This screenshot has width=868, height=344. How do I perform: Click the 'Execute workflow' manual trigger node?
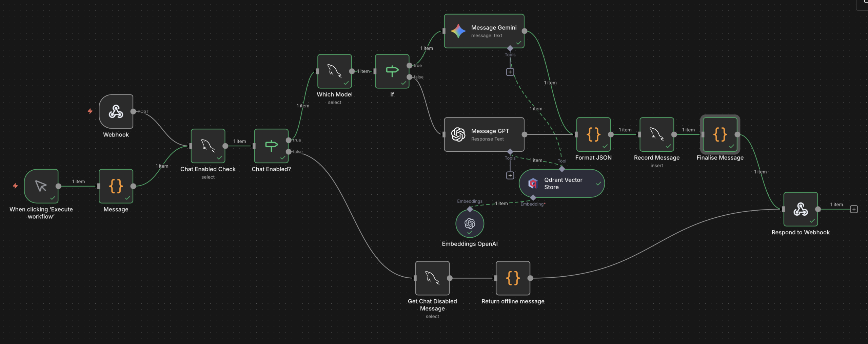pyautogui.click(x=41, y=186)
